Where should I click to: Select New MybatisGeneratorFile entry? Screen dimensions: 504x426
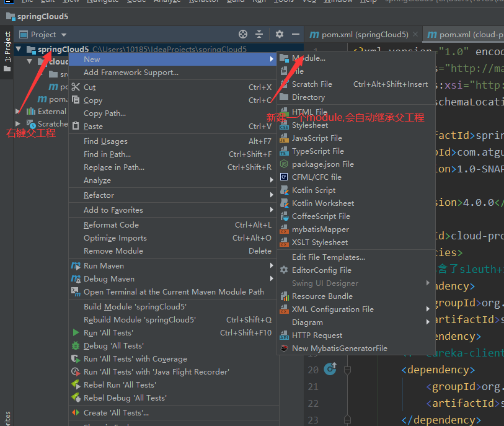[x=339, y=348]
